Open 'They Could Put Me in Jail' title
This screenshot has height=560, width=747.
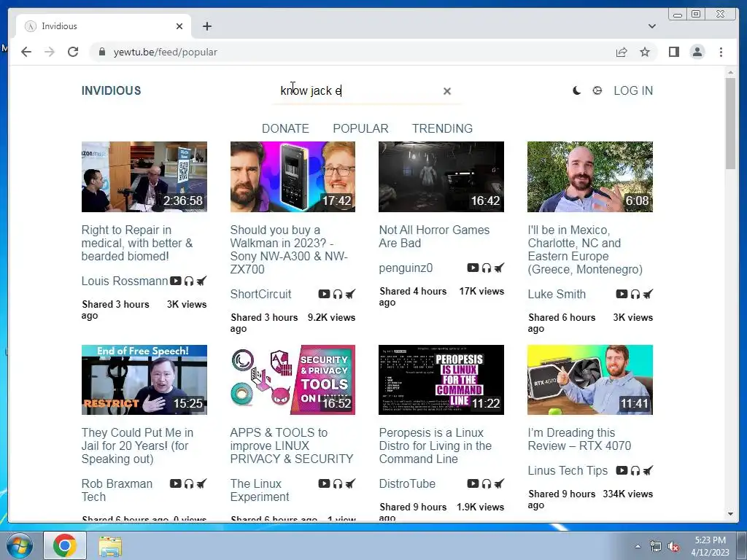click(x=137, y=446)
